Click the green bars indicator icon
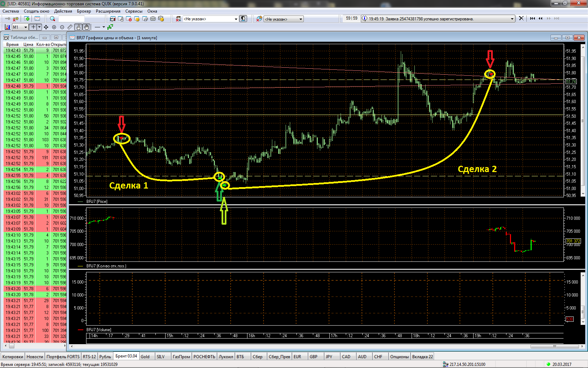 pos(110,27)
